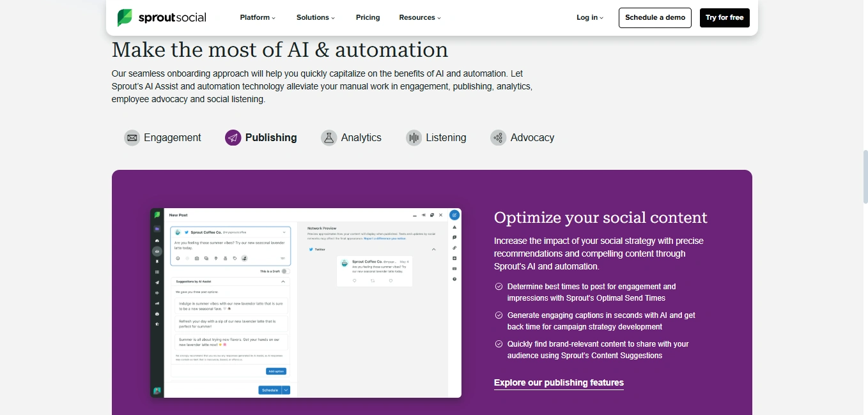Open the Listening tab
Image resolution: width=868 pixels, height=415 pixels.
point(436,137)
